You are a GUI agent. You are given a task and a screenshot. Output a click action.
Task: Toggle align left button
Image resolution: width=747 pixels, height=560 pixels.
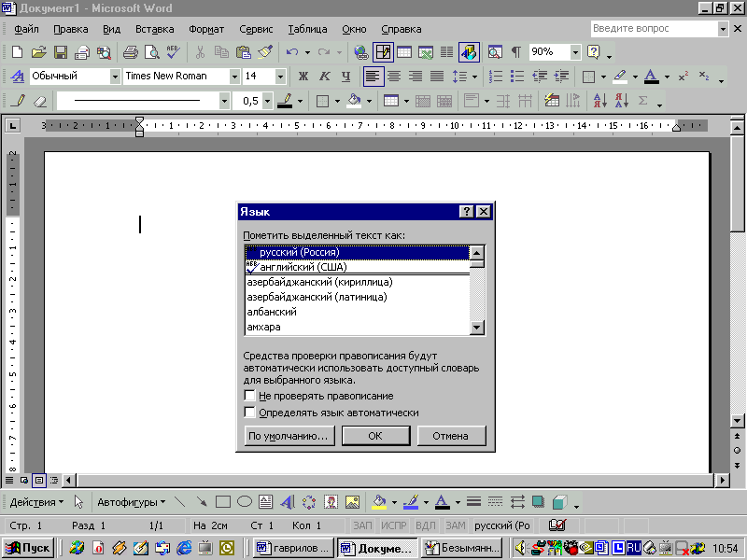pos(373,77)
